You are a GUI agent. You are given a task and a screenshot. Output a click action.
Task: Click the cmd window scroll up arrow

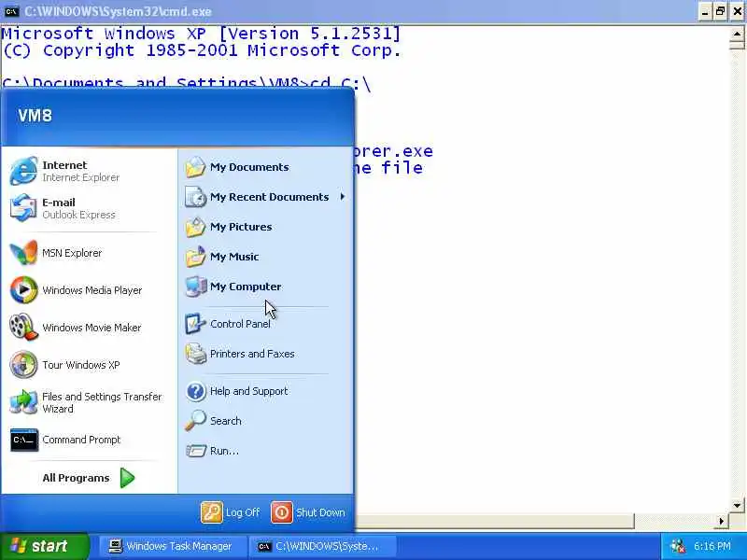[737, 35]
